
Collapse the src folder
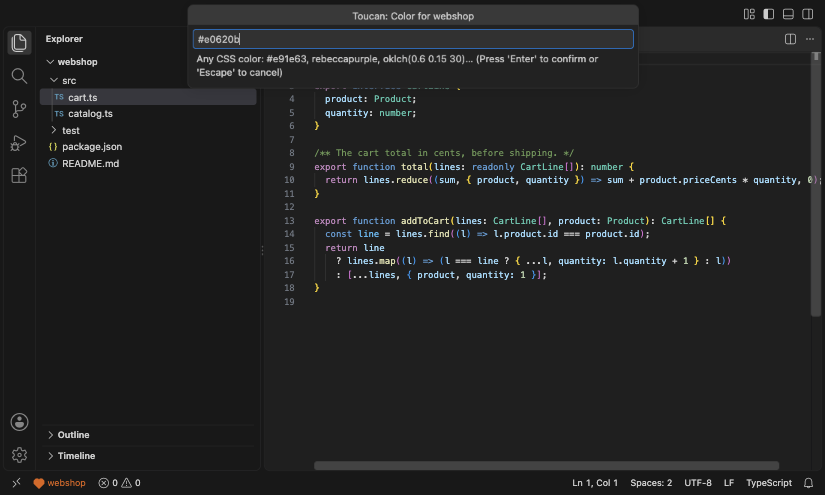(54, 80)
